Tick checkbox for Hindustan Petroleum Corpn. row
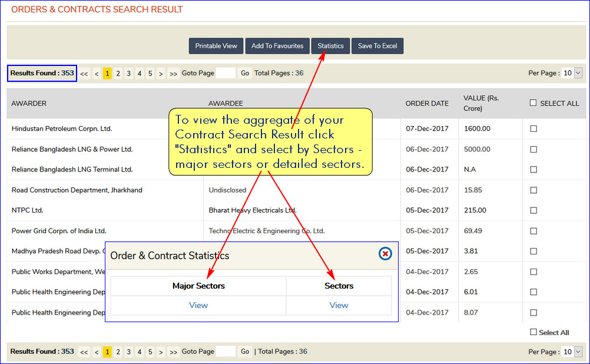The height and width of the screenshot is (364, 590). point(533,129)
